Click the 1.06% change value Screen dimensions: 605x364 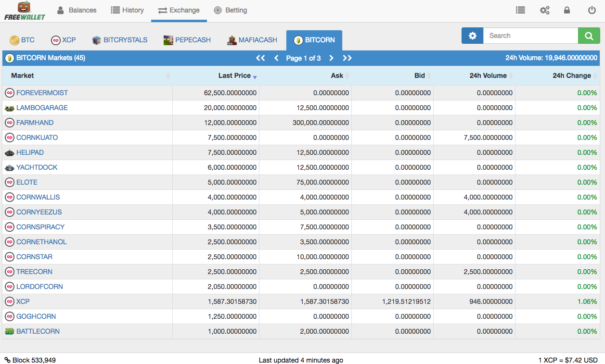[x=587, y=301]
